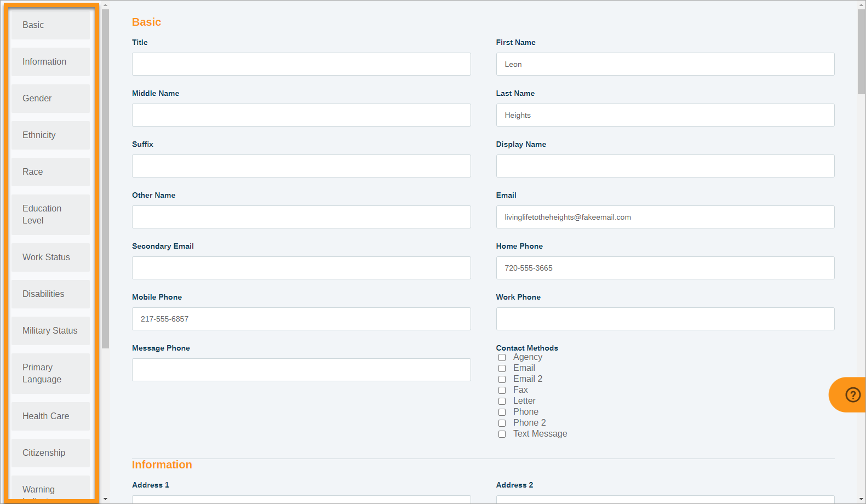
Task: Click the sidebar vertical scrollbar thumb
Action: [x=105, y=179]
